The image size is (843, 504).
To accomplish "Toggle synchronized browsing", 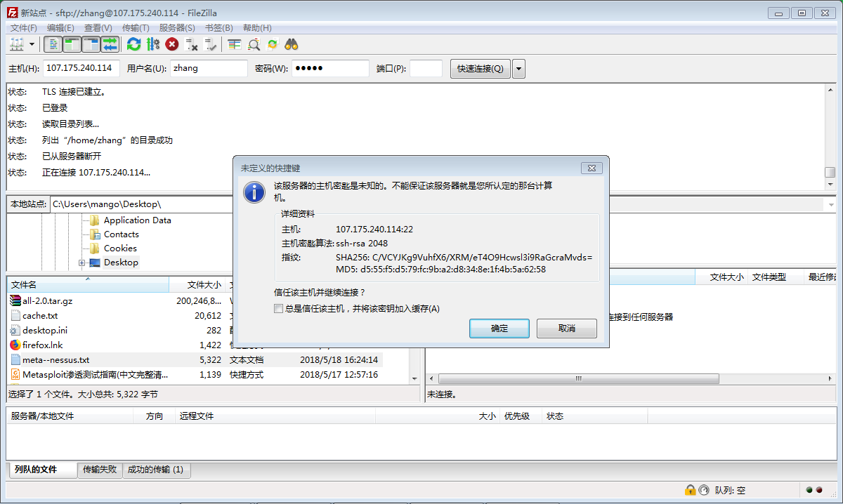I will point(273,44).
